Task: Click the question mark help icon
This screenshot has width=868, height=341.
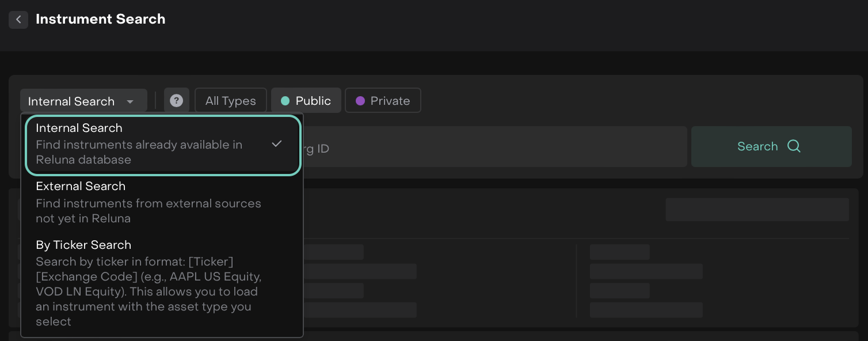Action: point(177,101)
